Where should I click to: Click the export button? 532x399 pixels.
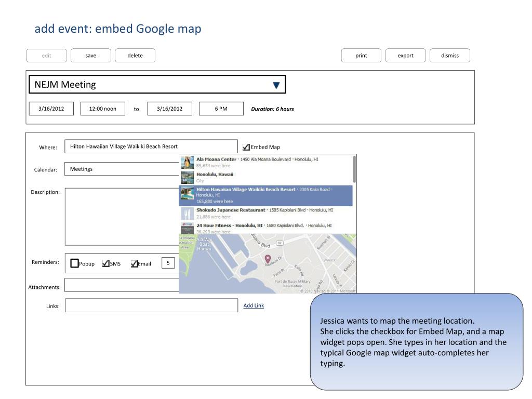tap(405, 55)
